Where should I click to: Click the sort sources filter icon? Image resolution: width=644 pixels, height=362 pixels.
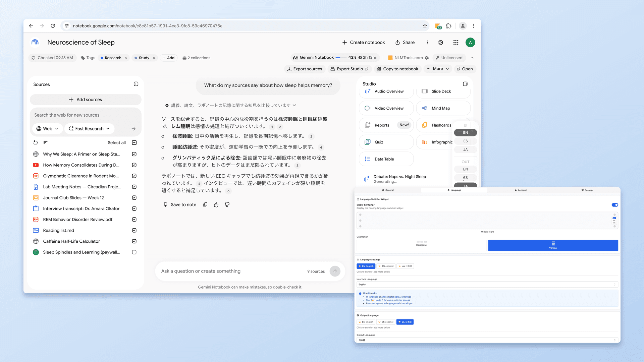tap(46, 143)
